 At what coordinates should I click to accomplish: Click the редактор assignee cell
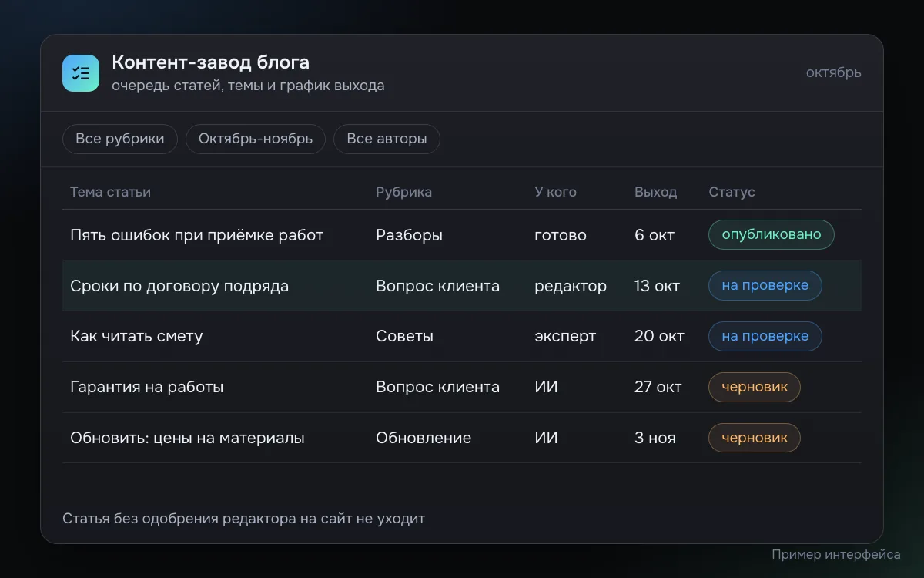(x=571, y=286)
